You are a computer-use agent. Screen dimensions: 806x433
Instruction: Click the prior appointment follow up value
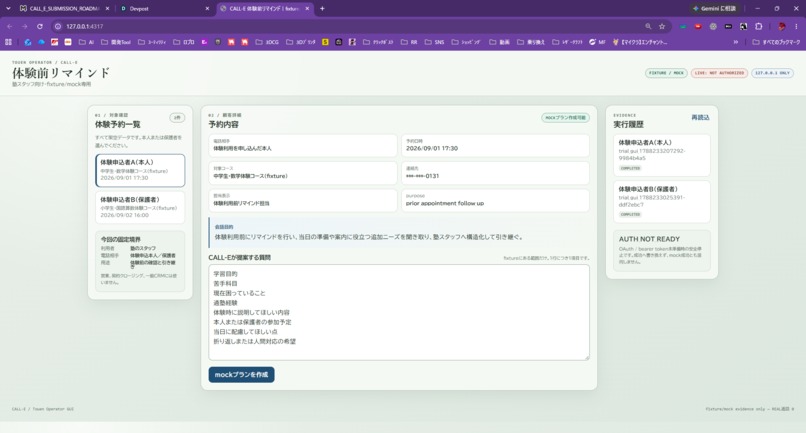click(x=445, y=203)
